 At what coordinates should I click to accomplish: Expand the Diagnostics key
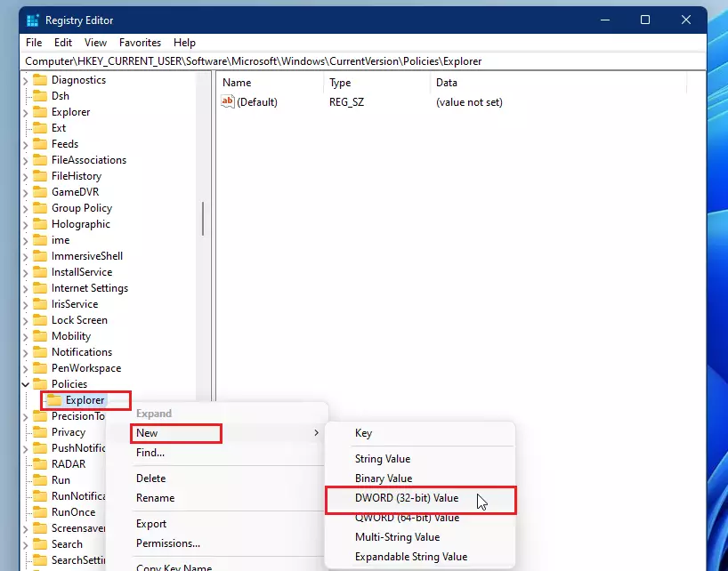click(x=26, y=81)
